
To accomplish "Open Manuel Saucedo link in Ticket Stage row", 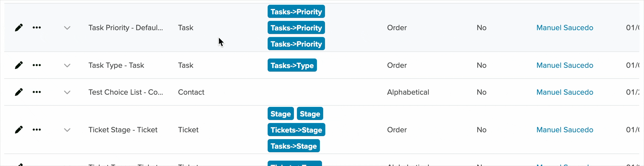I will pyautogui.click(x=565, y=130).
